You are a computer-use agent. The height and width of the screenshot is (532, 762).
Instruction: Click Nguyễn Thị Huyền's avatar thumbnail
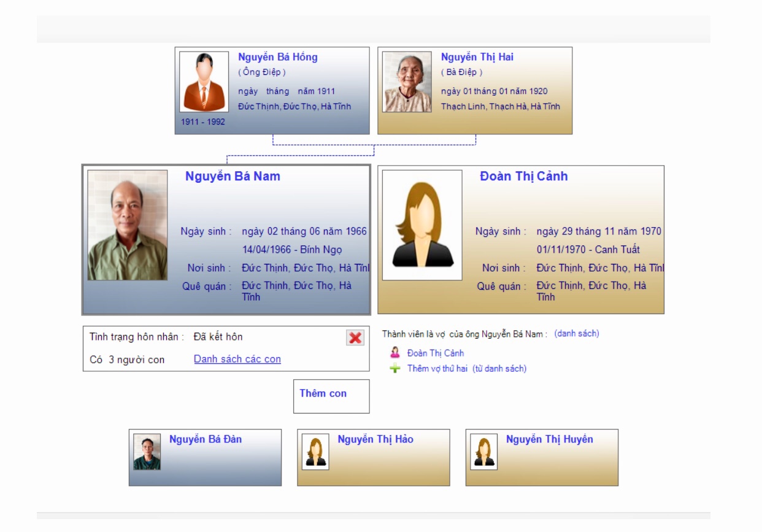(483, 452)
